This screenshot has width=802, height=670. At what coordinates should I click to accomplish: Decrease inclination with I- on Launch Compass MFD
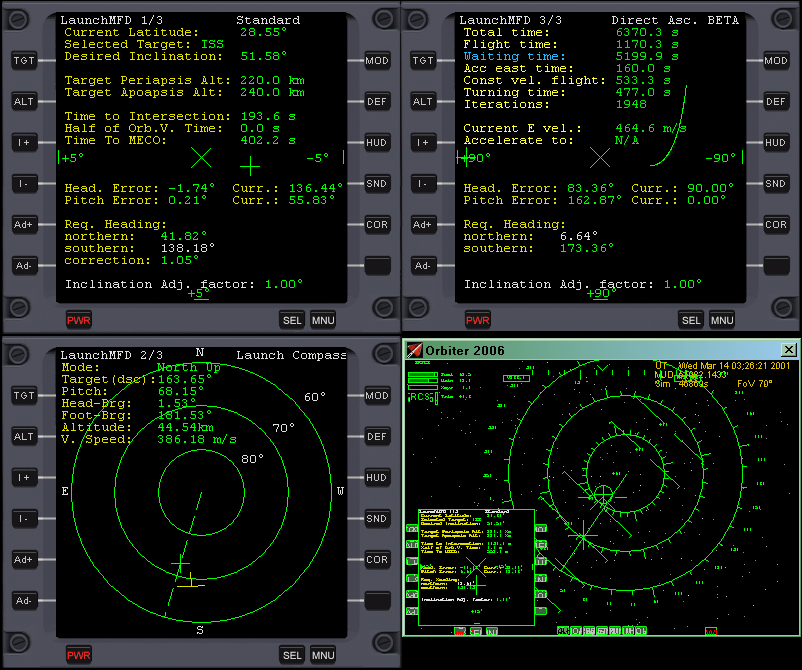click(24, 519)
